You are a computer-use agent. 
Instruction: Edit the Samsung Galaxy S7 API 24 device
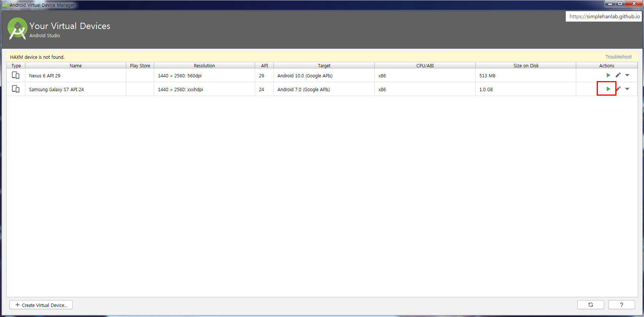pyautogui.click(x=618, y=89)
